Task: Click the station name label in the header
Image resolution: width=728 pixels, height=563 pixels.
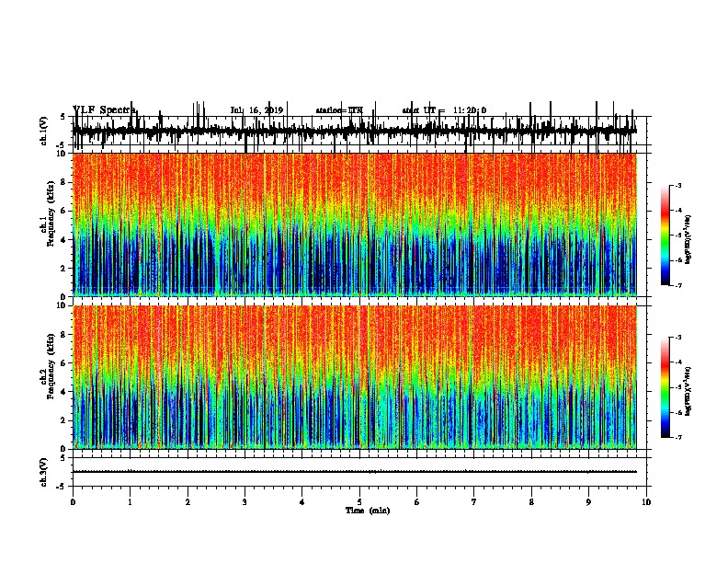Action: (x=339, y=110)
